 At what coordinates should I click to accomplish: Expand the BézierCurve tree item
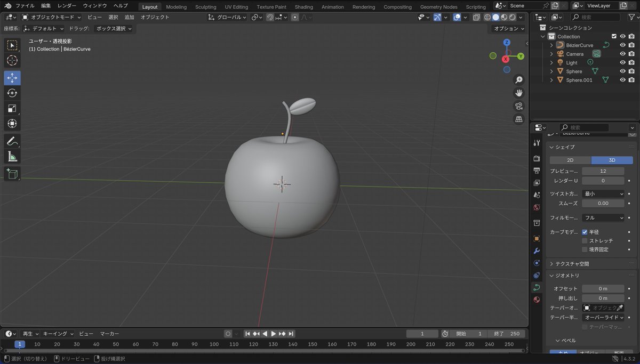(x=552, y=45)
